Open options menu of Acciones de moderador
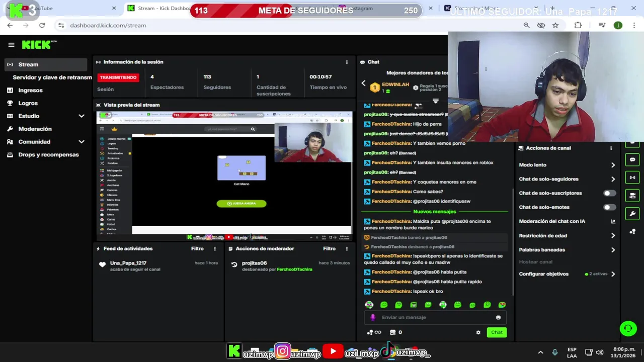The width and height of the screenshot is (644, 362). (346, 248)
